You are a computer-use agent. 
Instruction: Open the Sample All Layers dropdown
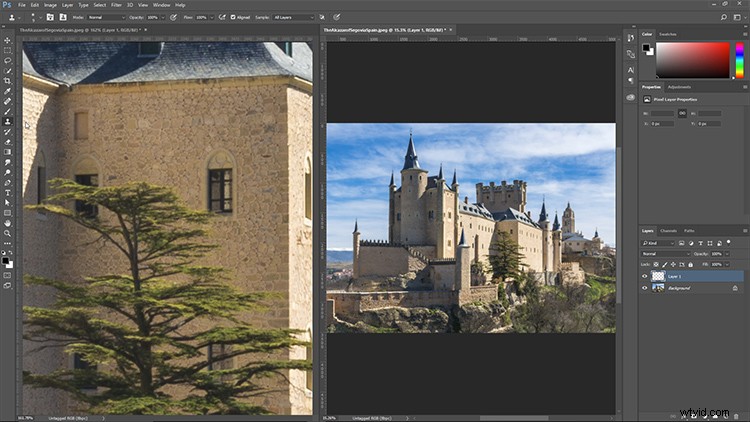[x=293, y=17]
